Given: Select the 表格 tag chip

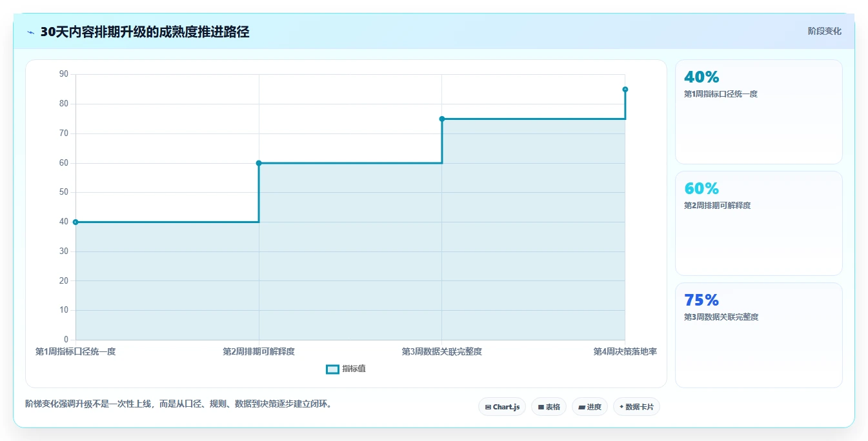Looking at the screenshot, I should [x=549, y=407].
